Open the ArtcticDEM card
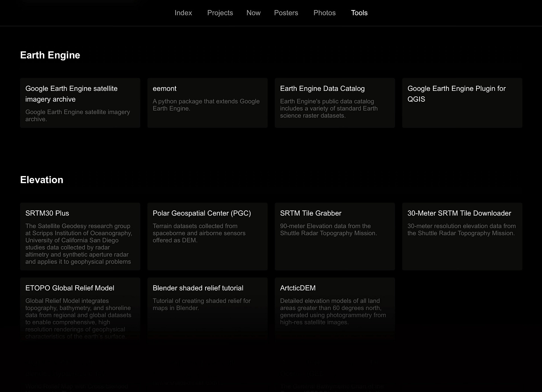Image resolution: width=542 pixels, height=392 pixels. point(335,309)
